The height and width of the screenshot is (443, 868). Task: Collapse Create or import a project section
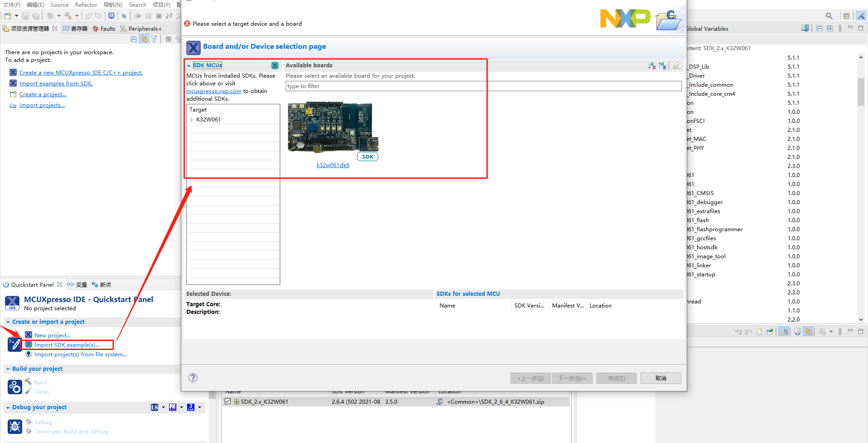pyautogui.click(x=8, y=322)
